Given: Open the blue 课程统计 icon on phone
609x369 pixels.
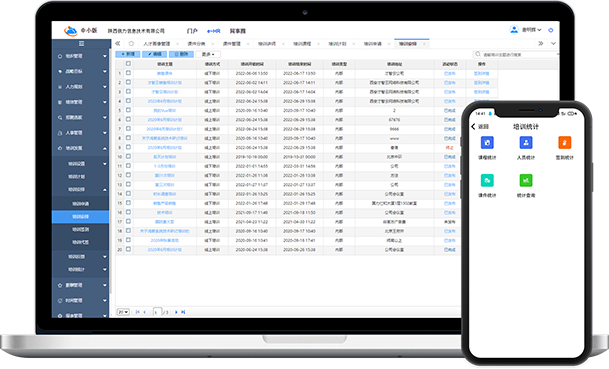Looking at the screenshot, I should [x=487, y=143].
